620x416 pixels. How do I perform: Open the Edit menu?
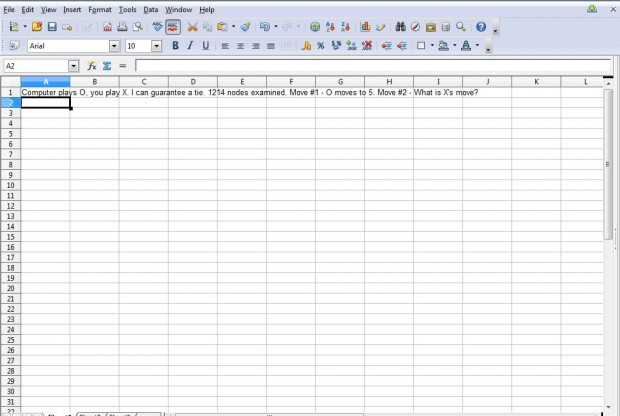point(27,9)
